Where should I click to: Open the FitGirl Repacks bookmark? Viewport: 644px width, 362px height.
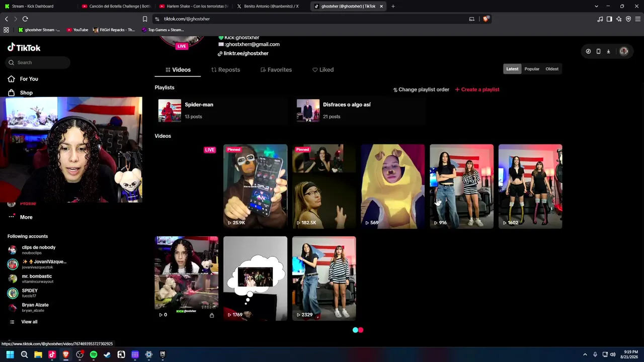[x=114, y=30]
